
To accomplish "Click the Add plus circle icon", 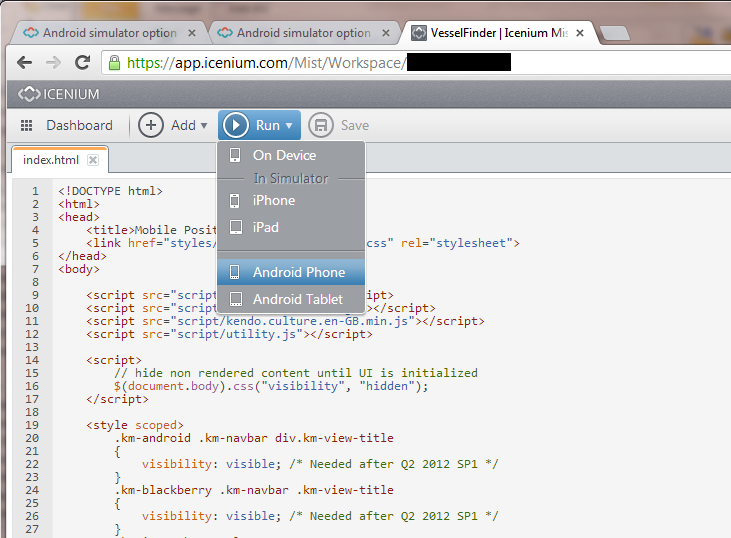I will 151,125.
